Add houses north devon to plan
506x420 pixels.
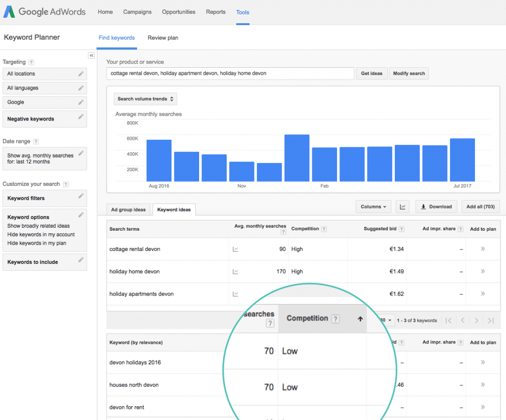(x=483, y=384)
